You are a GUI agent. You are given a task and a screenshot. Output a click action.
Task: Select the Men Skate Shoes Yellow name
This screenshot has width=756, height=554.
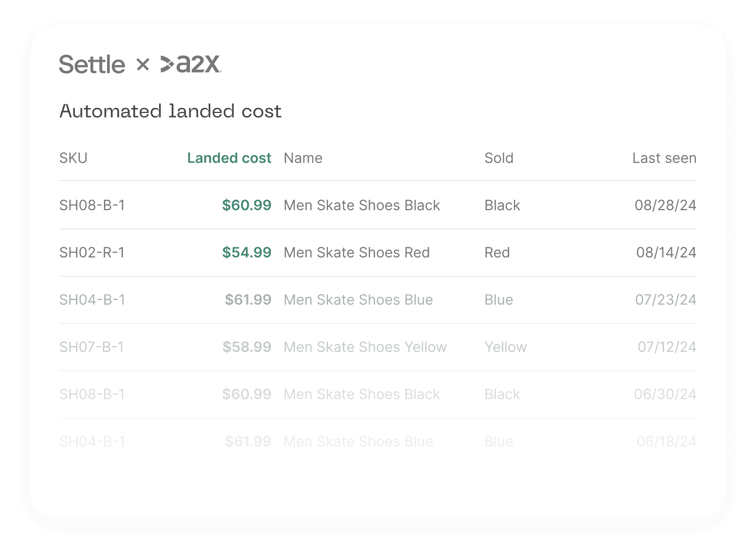click(365, 347)
